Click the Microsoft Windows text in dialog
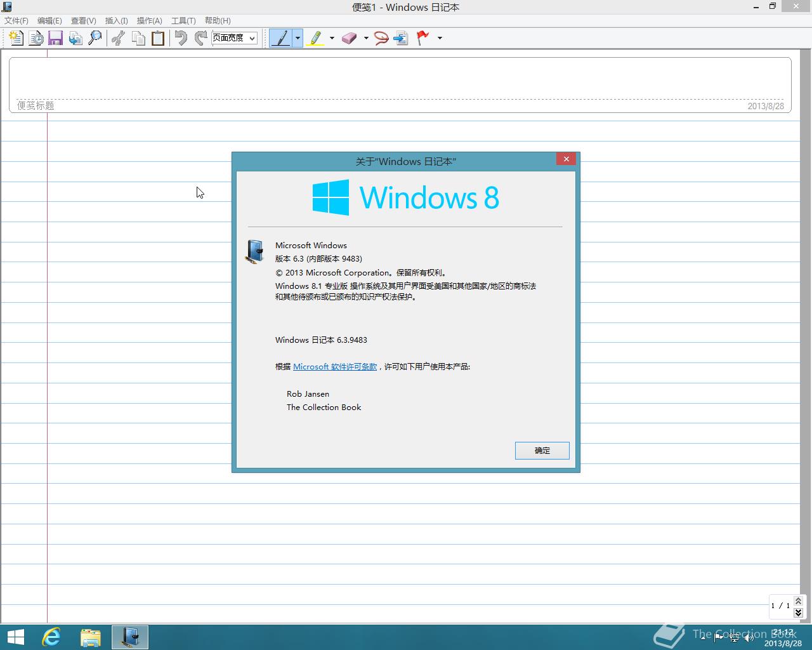 pos(311,246)
